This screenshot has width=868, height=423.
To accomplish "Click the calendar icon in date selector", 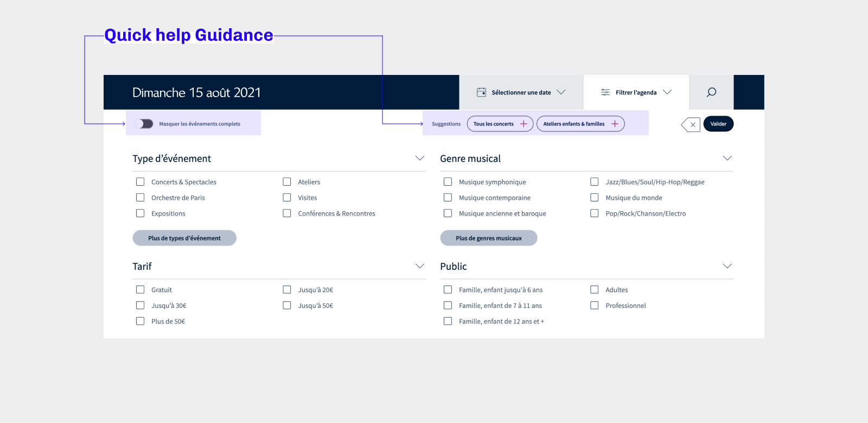I will point(481,92).
